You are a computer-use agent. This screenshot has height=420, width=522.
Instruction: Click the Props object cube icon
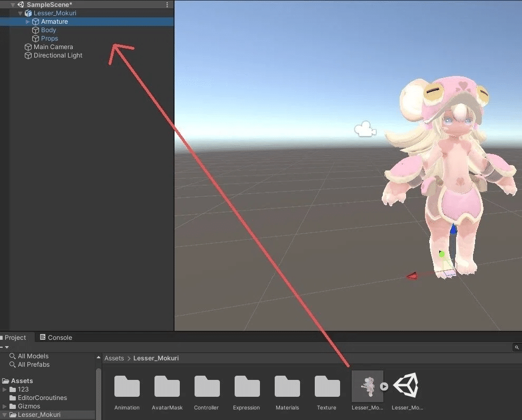36,39
